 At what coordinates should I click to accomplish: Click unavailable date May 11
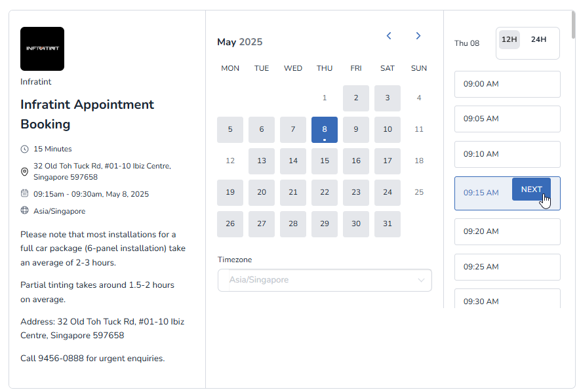coord(419,130)
